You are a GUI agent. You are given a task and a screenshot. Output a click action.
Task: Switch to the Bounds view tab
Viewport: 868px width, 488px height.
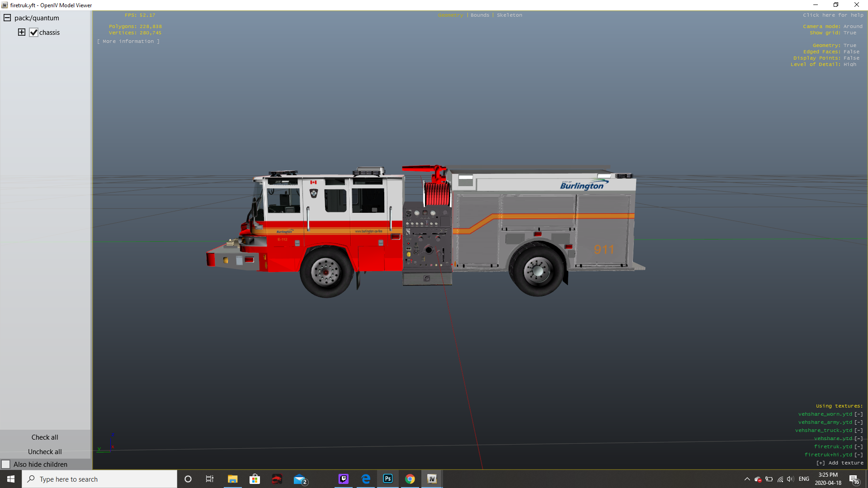[480, 15]
